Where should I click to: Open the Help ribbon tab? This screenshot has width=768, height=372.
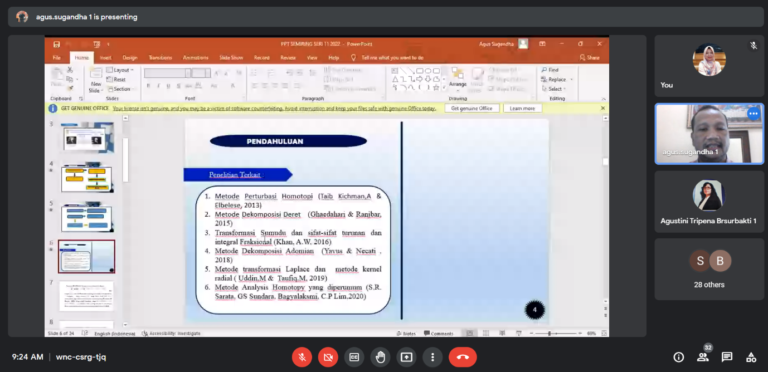pyautogui.click(x=334, y=57)
